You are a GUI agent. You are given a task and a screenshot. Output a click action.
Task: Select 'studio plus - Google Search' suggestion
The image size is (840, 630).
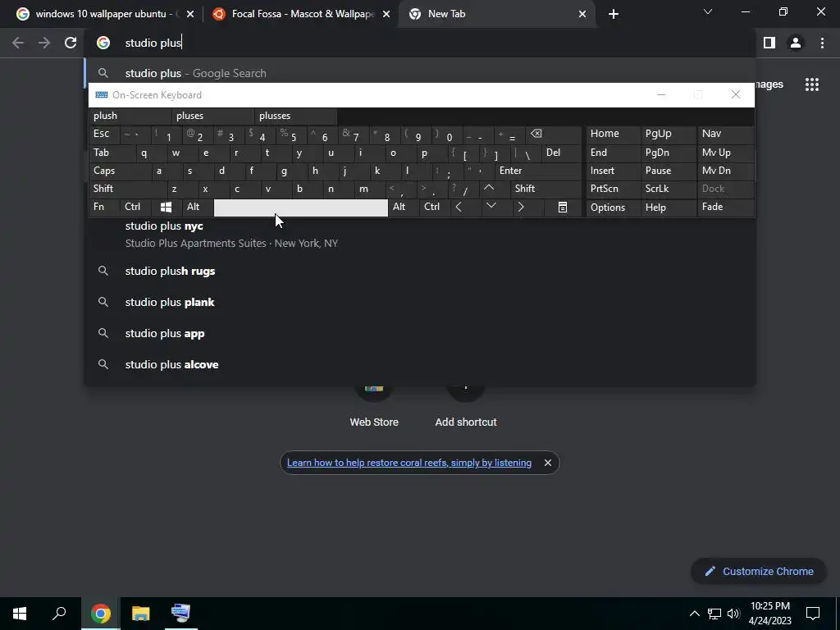coord(419,73)
